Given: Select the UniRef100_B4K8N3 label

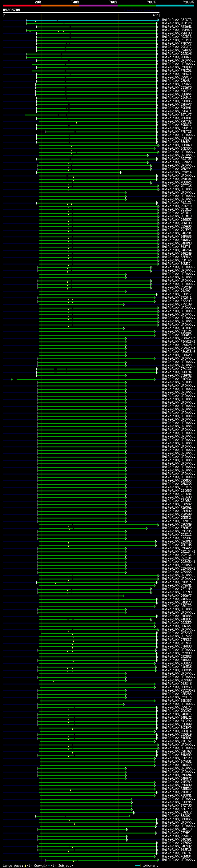Looking at the screenshot, I should [x=176, y=243].
